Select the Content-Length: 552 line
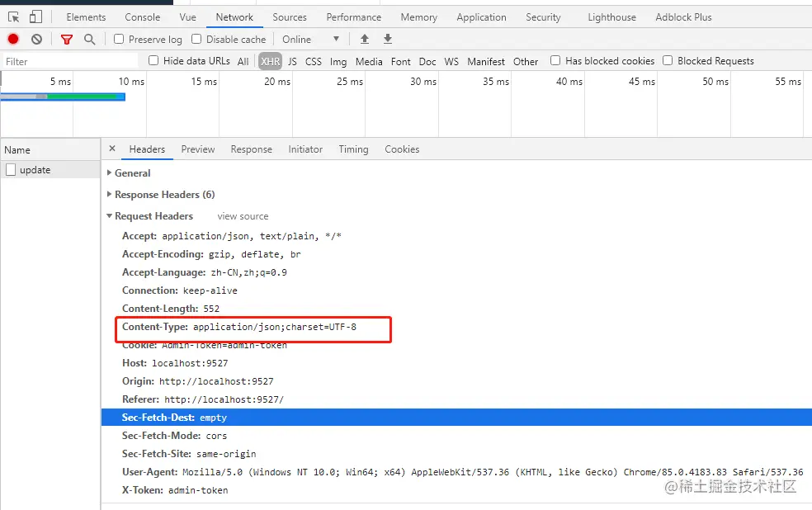 (171, 309)
